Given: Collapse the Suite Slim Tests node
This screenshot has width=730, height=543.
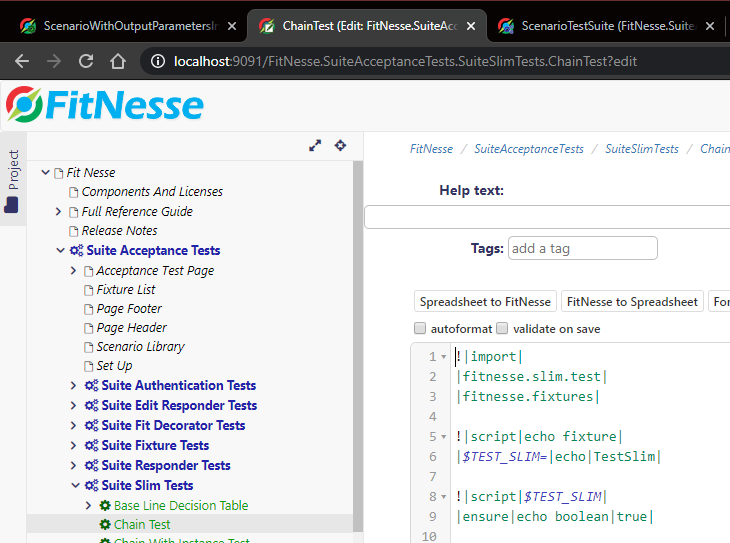Looking at the screenshot, I should [x=75, y=485].
